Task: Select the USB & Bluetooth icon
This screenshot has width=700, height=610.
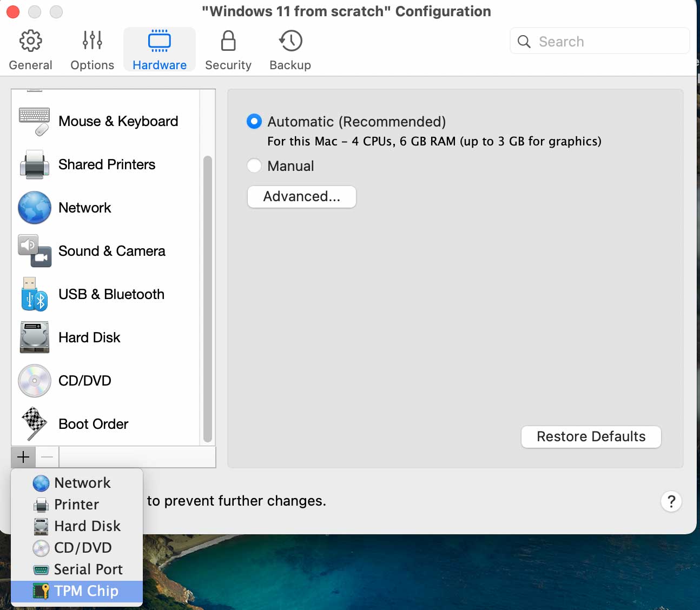Action: tap(34, 294)
